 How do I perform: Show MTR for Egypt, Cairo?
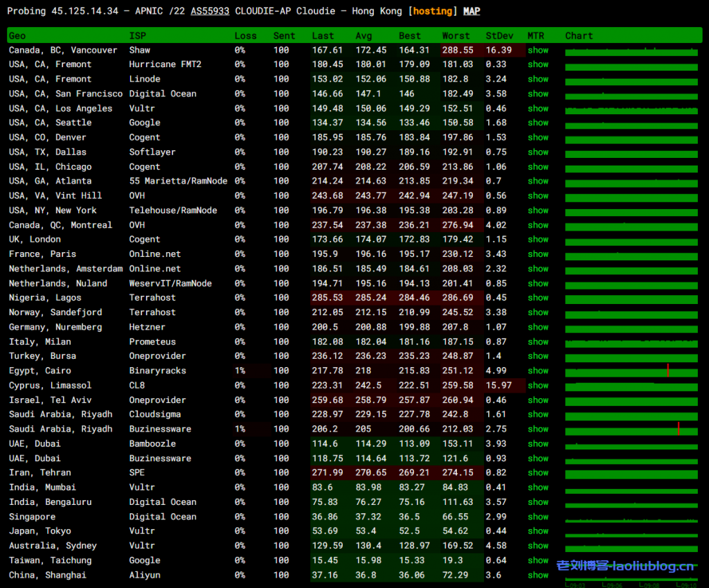point(537,371)
